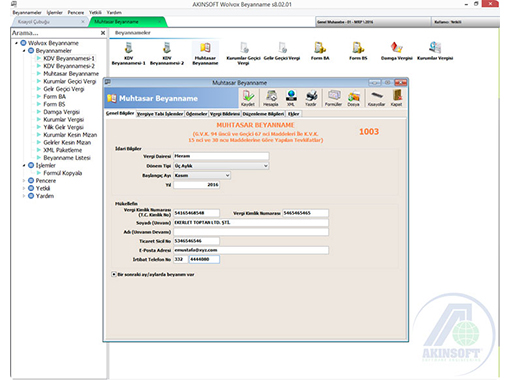Click the Kısayollar icon

376,98
